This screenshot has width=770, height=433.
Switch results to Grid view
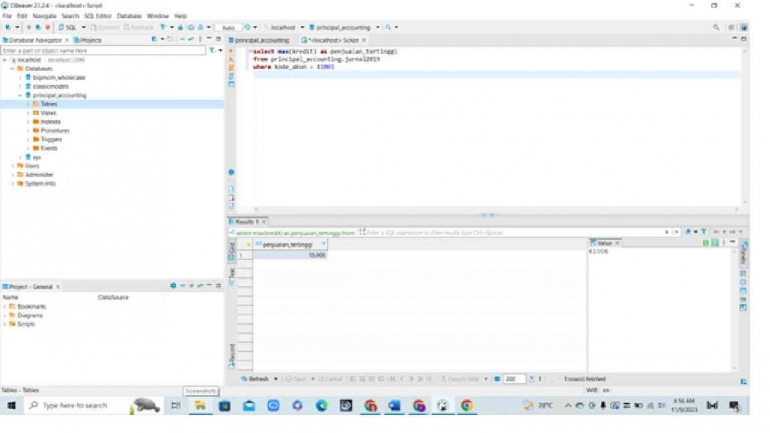click(231, 250)
